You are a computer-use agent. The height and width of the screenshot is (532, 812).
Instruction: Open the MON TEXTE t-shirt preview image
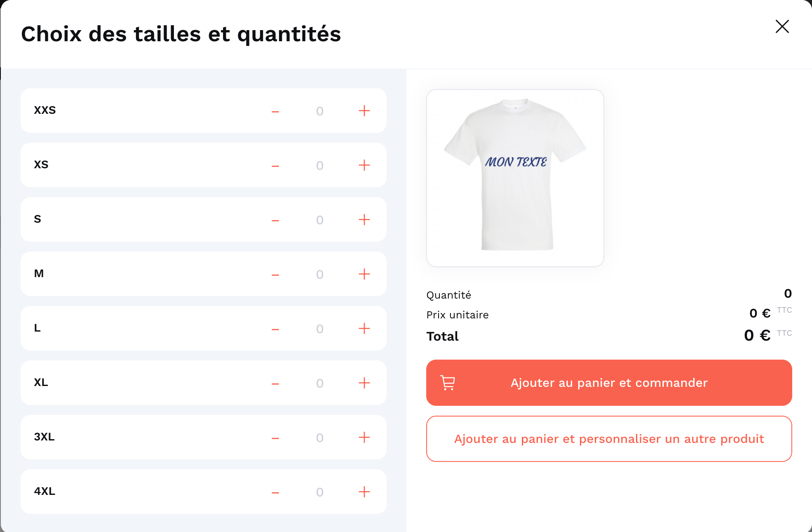tap(515, 177)
